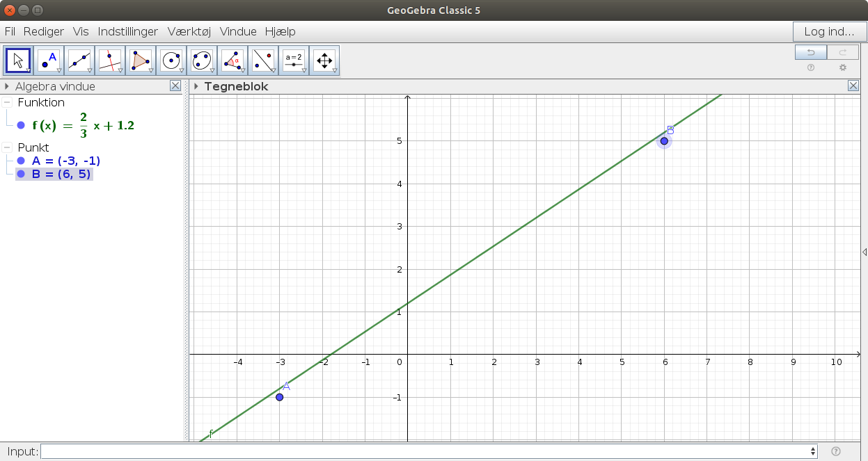Select function f(x) = 2/3 x + 1.2
The height and width of the screenshot is (461, 868).
[83, 125]
